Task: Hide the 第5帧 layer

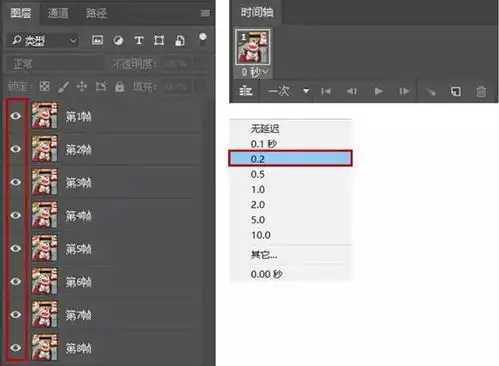Action: pyautogui.click(x=16, y=248)
